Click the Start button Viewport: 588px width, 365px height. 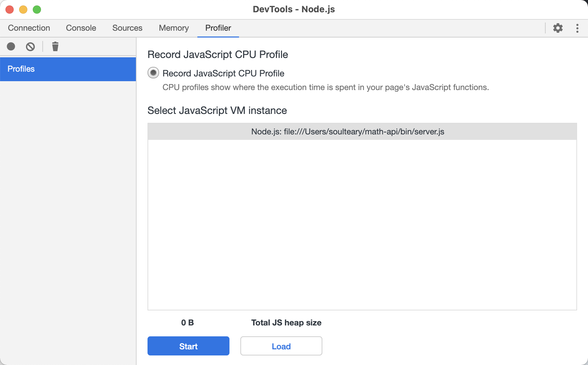pyautogui.click(x=188, y=346)
